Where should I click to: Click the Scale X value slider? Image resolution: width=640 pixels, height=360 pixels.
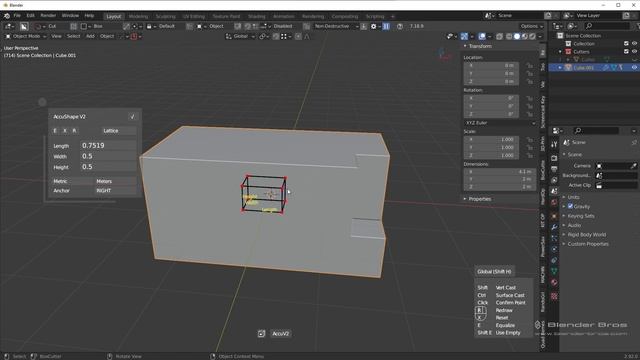[491, 139]
